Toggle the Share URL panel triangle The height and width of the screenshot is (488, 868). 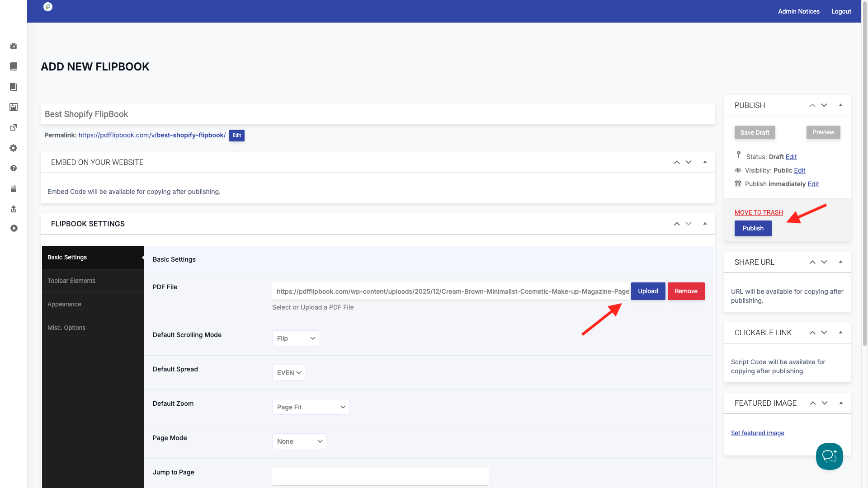pyautogui.click(x=840, y=262)
